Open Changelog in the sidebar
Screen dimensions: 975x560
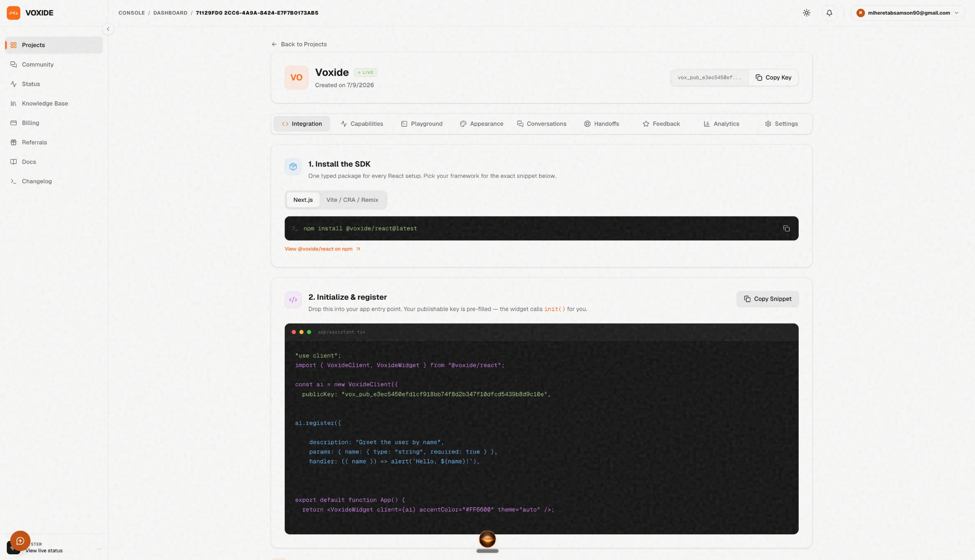54,182
